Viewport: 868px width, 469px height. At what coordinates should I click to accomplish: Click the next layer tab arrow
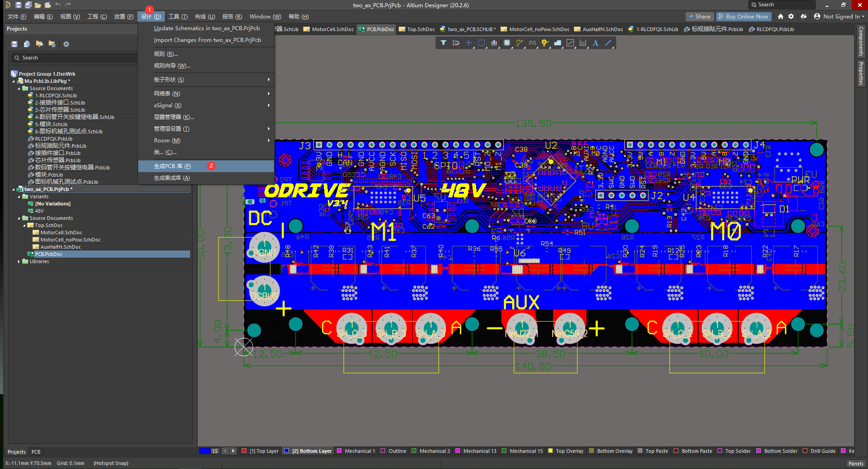[x=233, y=451]
